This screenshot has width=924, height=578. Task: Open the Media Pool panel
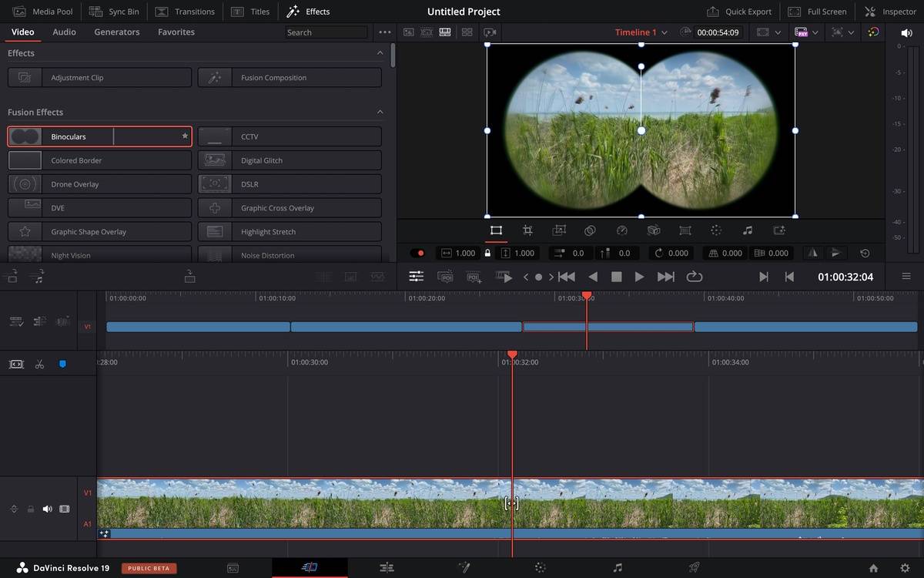pos(42,12)
